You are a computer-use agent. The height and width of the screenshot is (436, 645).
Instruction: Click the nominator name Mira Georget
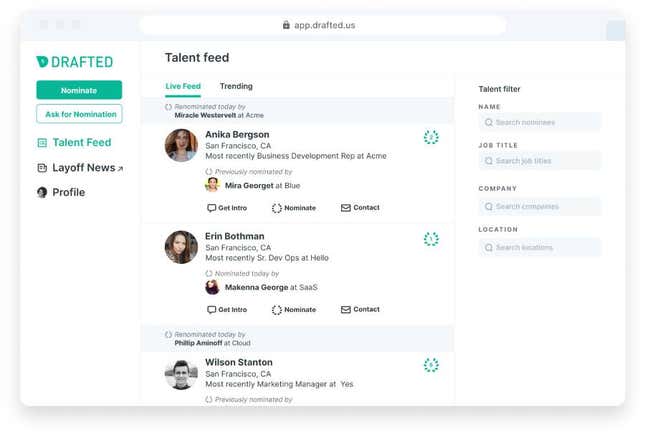tap(249, 186)
